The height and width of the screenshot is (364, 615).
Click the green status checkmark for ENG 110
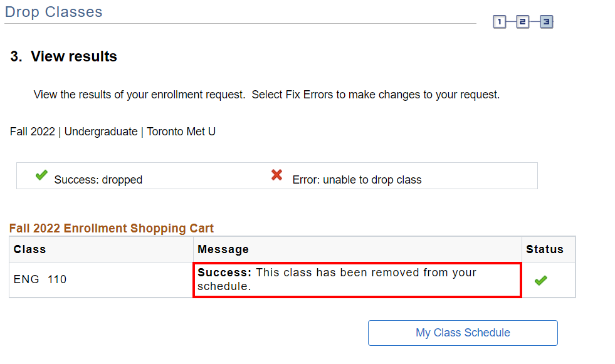tap(540, 281)
